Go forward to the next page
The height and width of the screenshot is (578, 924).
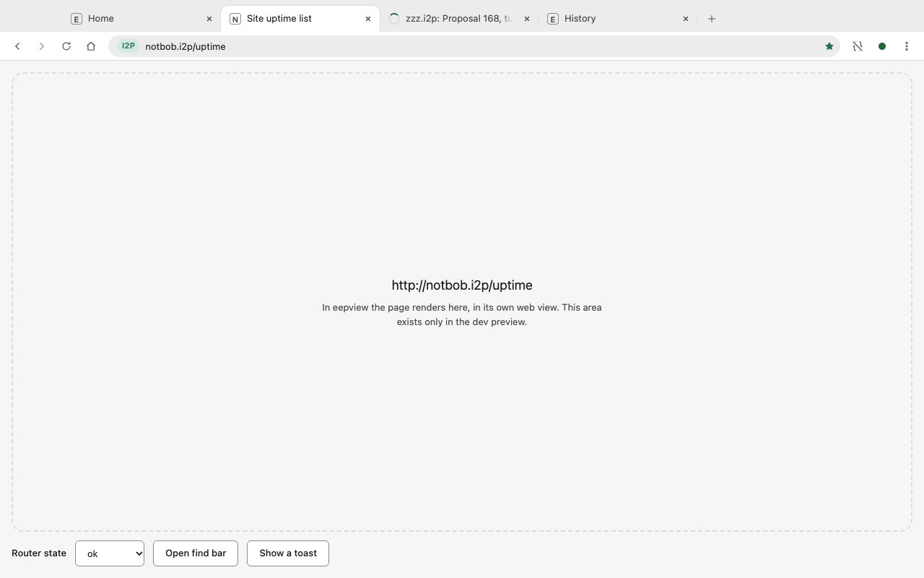(x=42, y=46)
